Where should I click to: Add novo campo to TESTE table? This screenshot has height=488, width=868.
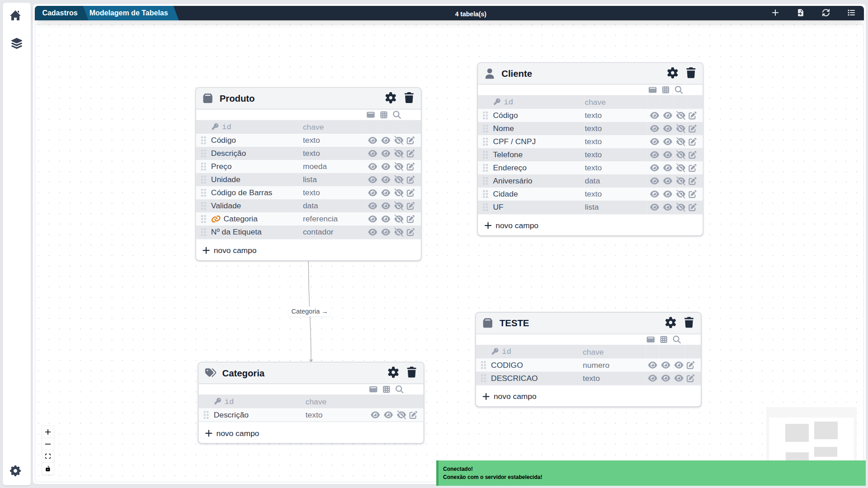point(509,396)
